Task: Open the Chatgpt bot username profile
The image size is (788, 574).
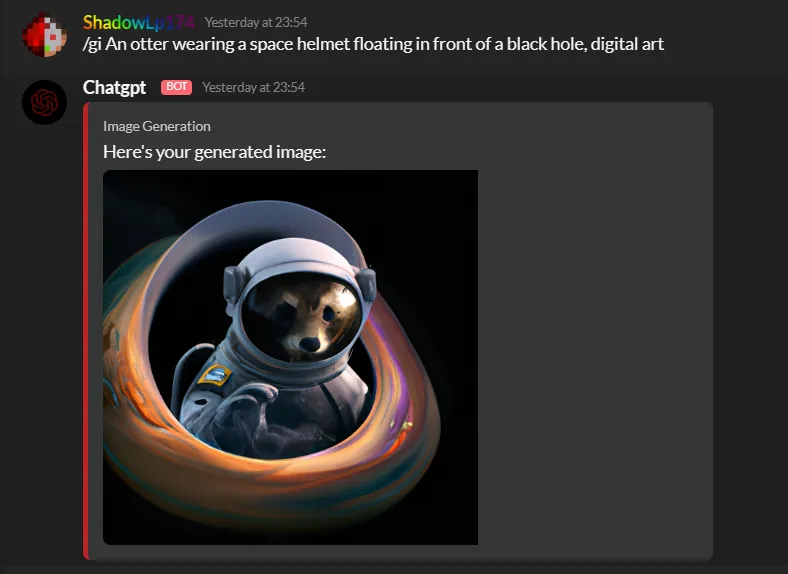Action: click(x=115, y=87)
